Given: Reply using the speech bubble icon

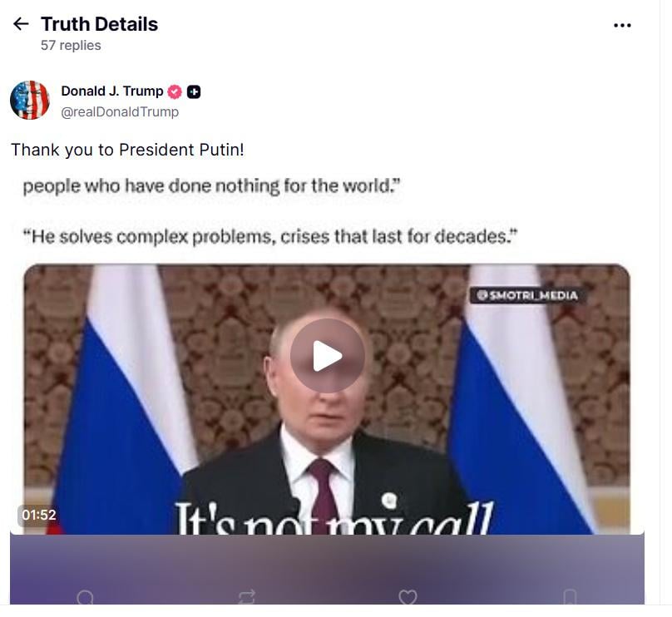Looking at the screenshot, I should tap(85, 597).
